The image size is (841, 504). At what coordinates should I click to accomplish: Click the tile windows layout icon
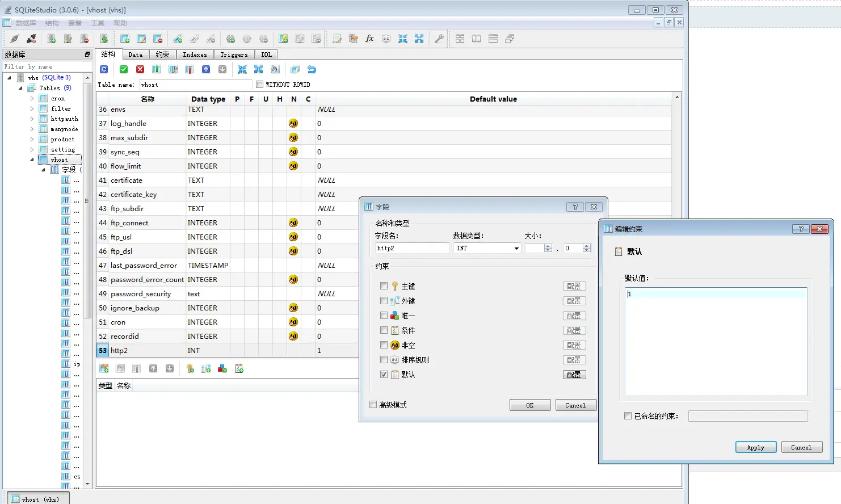[460, 39]
